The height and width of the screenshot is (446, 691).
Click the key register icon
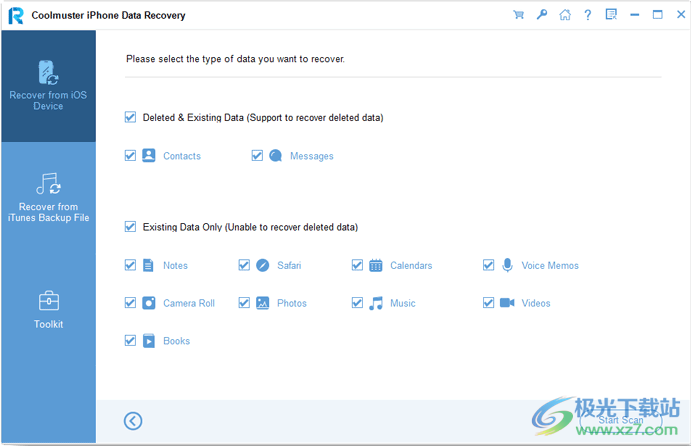click(542, 15)
